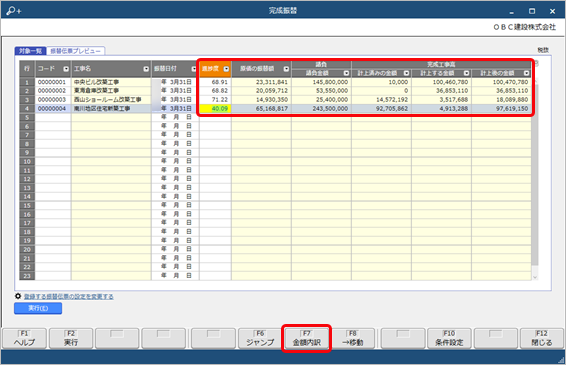The image size is (566, 365).
Task: Select the 中央ビル改築工事 row name
Action: tap(111, 82)
